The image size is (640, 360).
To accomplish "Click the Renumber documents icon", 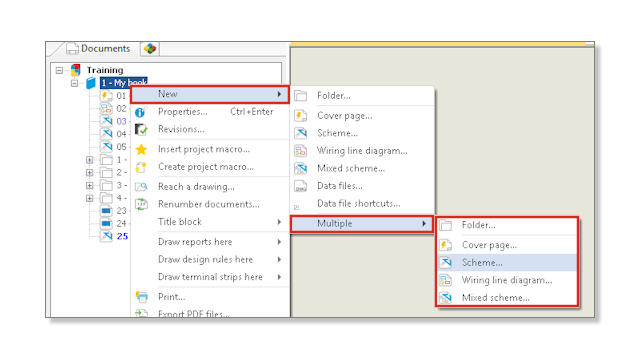I will [141, 204].
